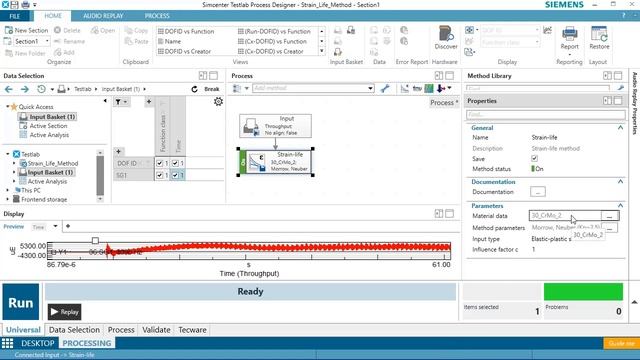This screenshot has height=360, width=640.
Task: Open history clock icon in Data Selection
Action: (41, 89)
